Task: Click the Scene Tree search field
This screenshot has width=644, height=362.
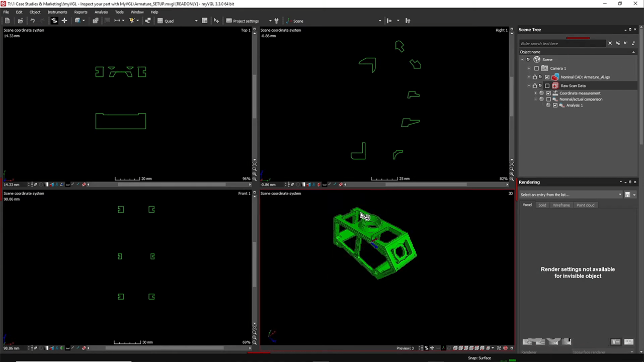Action: click(x=562, y=43)
